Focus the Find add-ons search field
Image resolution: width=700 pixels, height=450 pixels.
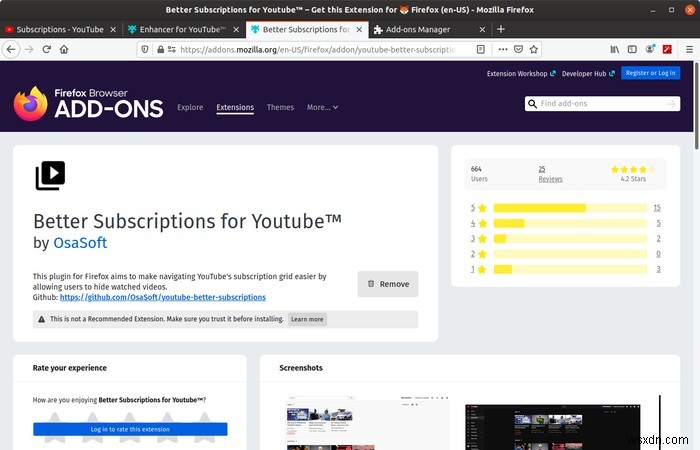603,104
